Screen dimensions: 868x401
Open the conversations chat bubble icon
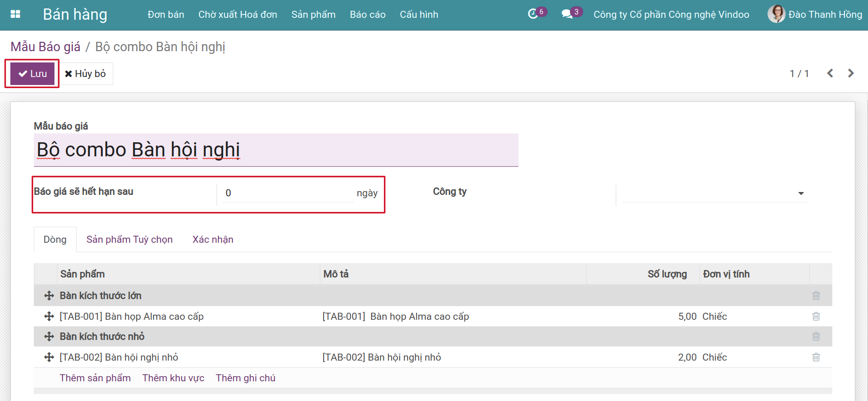pyautogui.click(x=567, y=14)
